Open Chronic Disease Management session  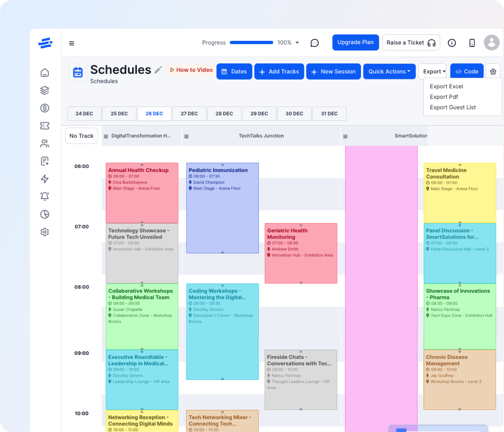click(x=460, y=380)
